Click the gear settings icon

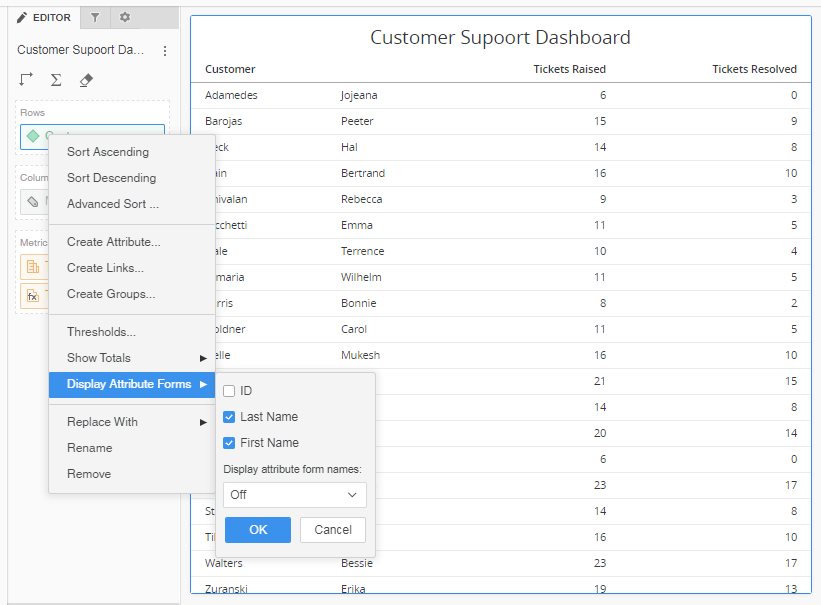pos(124,17)
